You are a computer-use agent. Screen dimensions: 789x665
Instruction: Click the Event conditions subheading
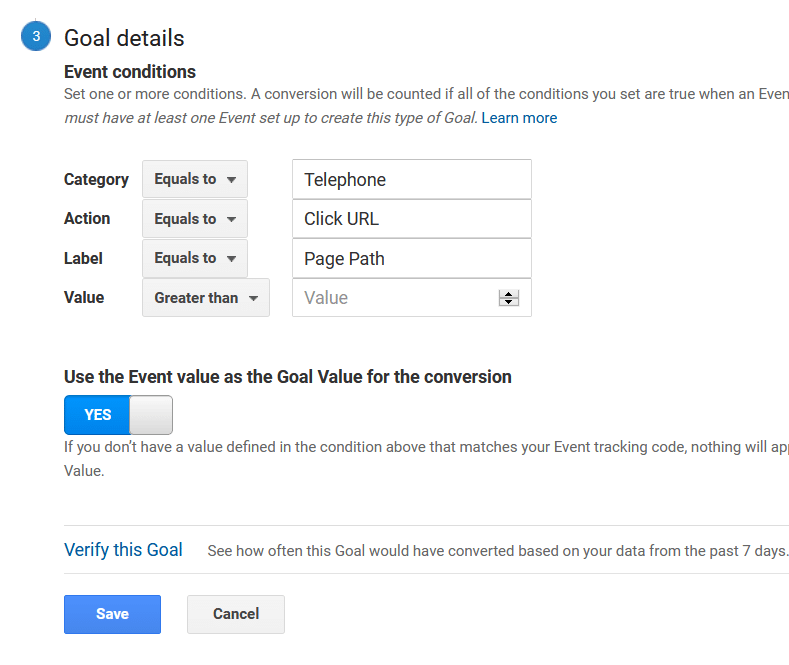(130, 72)
